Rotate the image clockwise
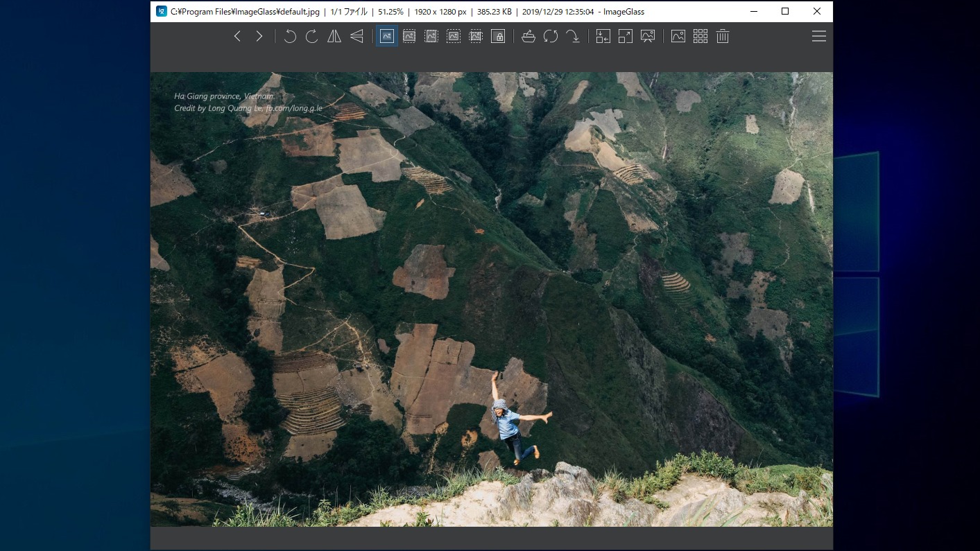The image size is (980, 551). point(312,36)
